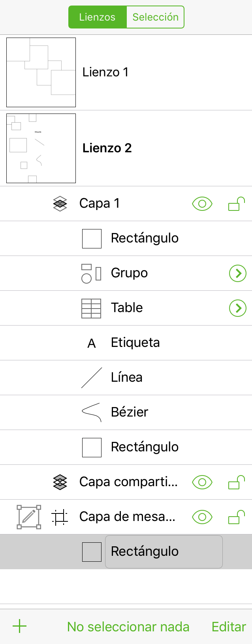
Task: Lock the Capa de mesa layer
Action: [x=237, y=517]
